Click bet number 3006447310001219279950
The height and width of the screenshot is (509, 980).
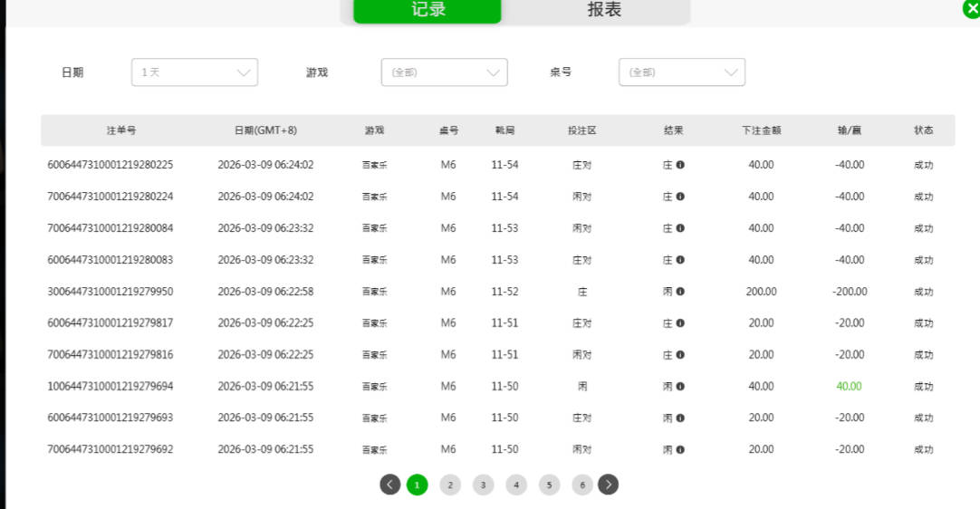pyautogui.click(x=110, y=292)
